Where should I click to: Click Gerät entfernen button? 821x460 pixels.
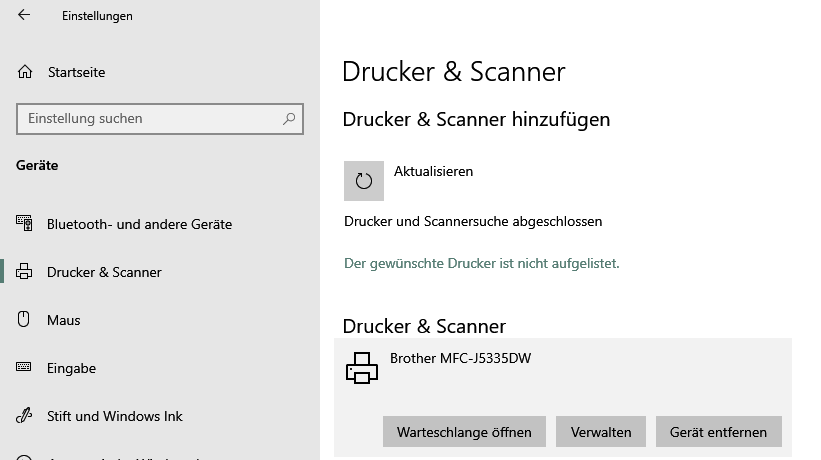tap(718, 432)
